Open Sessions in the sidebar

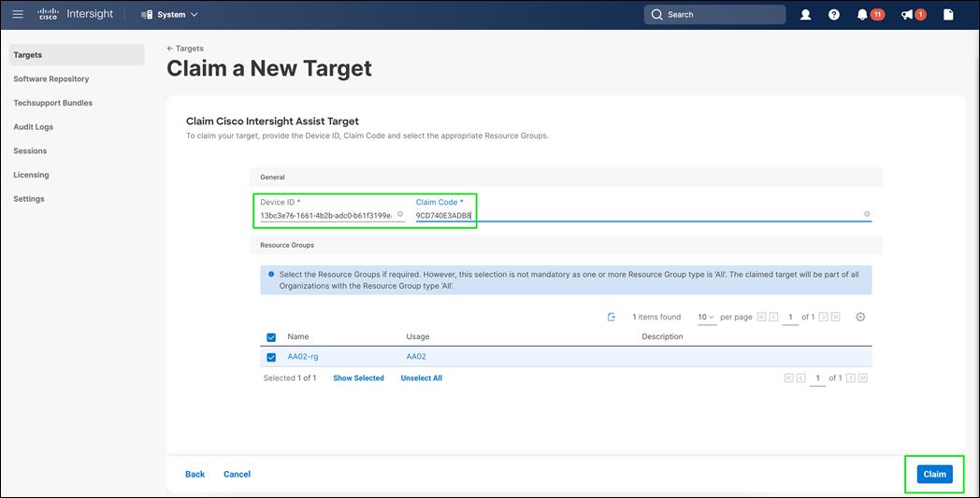pos(30,150)
